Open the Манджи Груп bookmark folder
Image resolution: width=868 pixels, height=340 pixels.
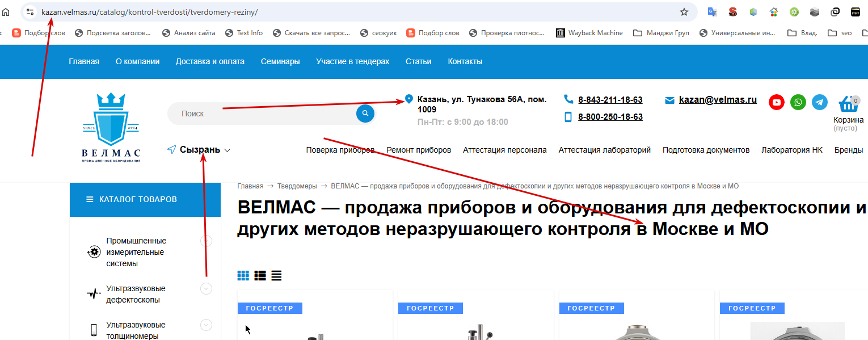(661, 33)
